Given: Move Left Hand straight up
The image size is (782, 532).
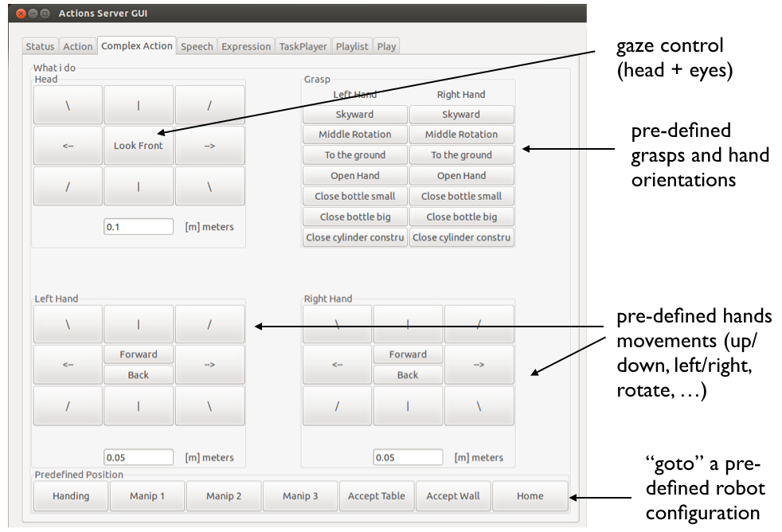Looking at the screenshot, I should coord(138,325).
